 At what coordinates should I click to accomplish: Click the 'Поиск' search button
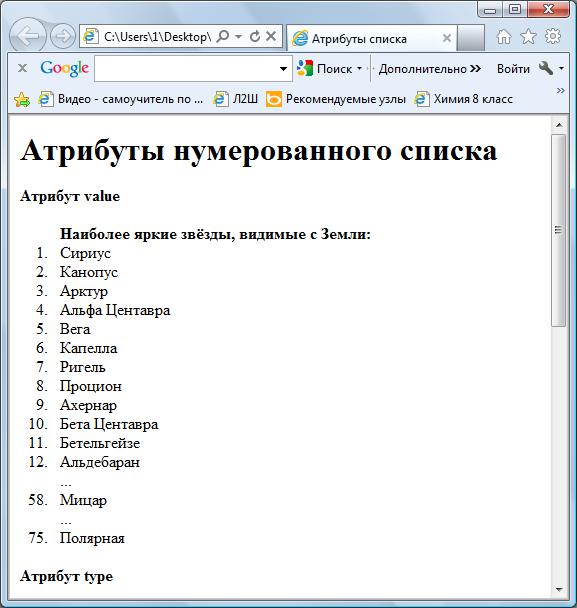325,69
